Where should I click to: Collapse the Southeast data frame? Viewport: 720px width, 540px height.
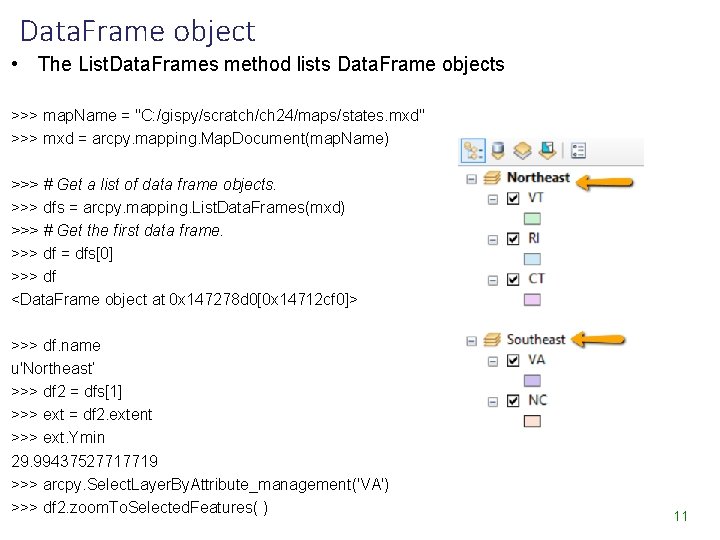(x=471, y=340)
